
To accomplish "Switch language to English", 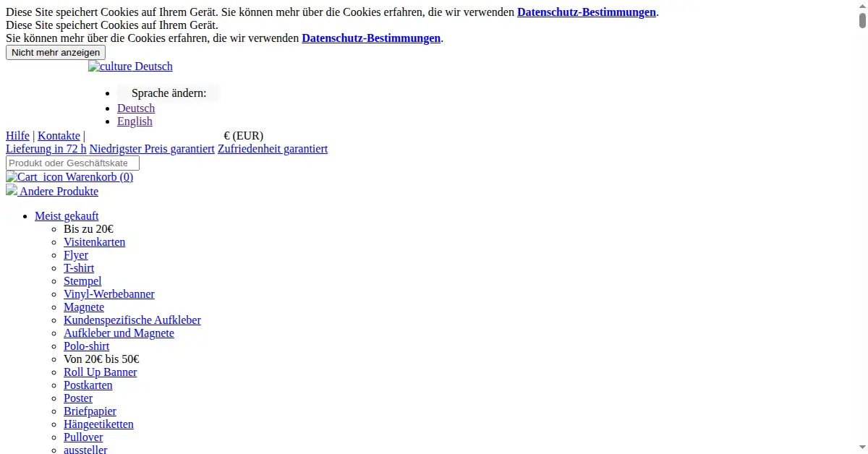I will click(x=135, y=121).
